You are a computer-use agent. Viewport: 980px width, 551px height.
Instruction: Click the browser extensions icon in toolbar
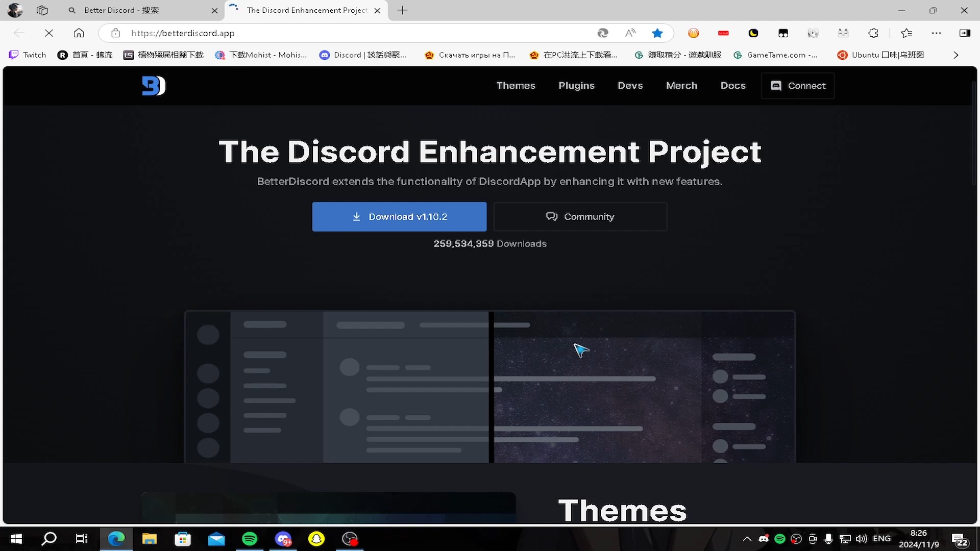pos(874,32)
